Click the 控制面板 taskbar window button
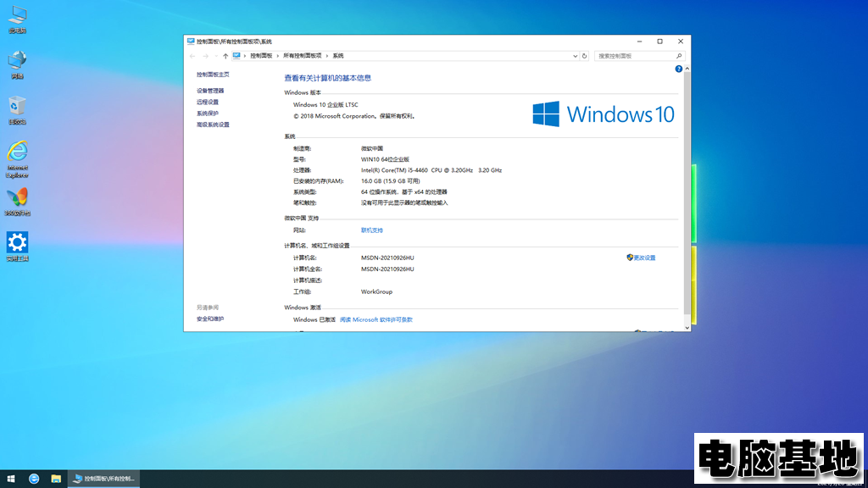Image resolution: width=868 pixels, height=488 pixels. pos(103,479)
